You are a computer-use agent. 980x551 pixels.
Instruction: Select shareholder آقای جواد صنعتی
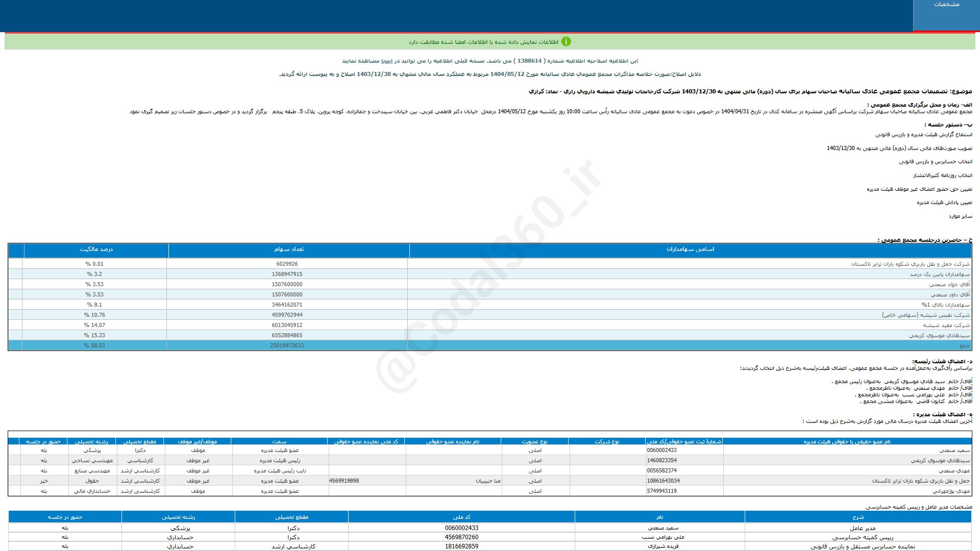949,285
